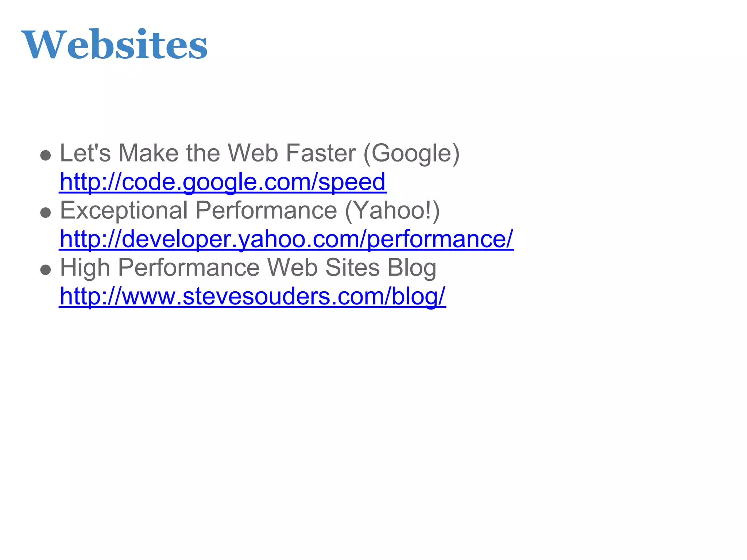The width and height of the screenshot is (747, 560).
Task: Click the word Let's in first bullet
Action: pos(85,153)
